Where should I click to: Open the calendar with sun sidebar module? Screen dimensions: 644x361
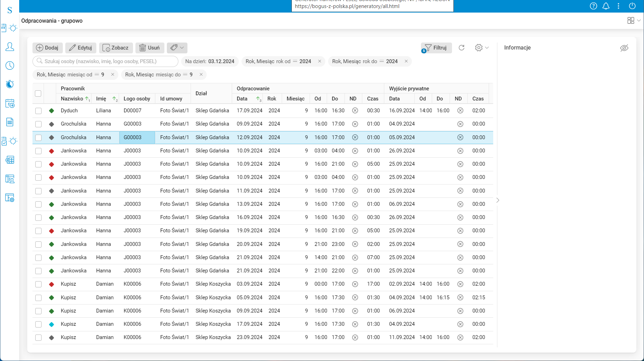pos(9,28)
